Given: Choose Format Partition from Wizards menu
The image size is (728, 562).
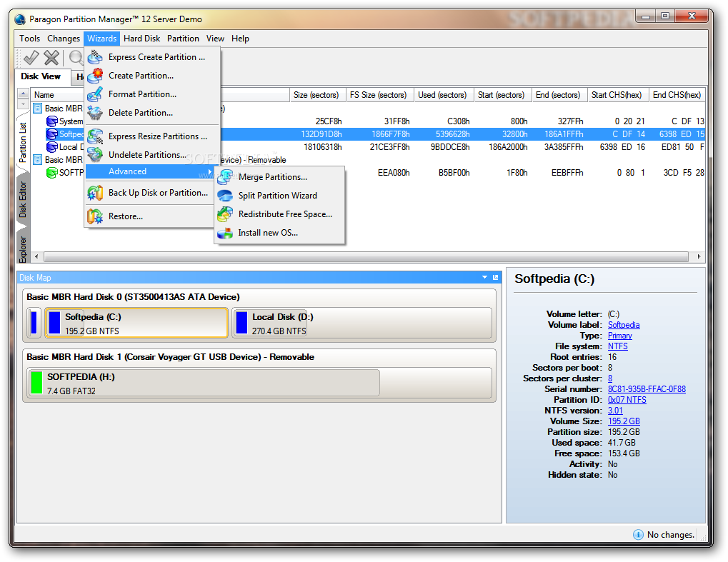Looking at the screenshot, I should (x=152, y=94).
